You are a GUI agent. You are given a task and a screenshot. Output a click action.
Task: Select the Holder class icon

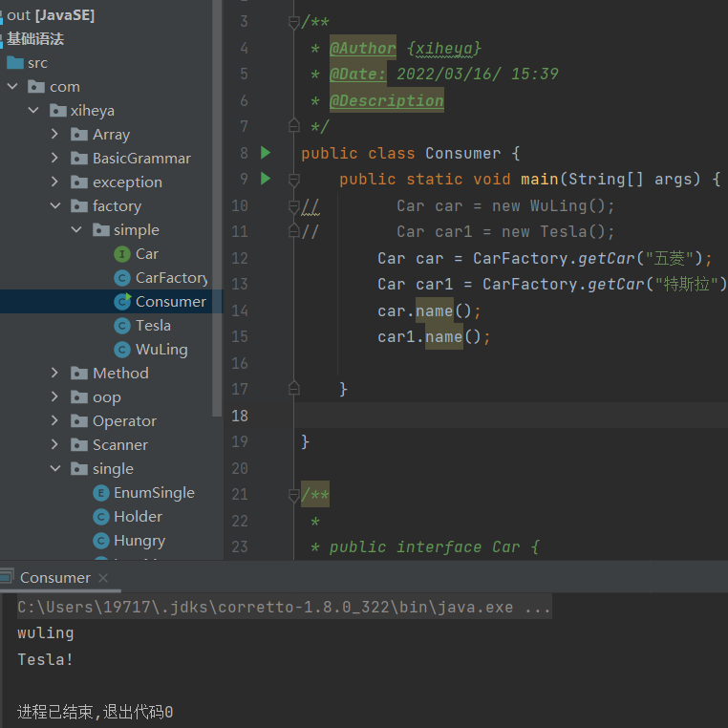pyautogui.click(x=100, y=516)
